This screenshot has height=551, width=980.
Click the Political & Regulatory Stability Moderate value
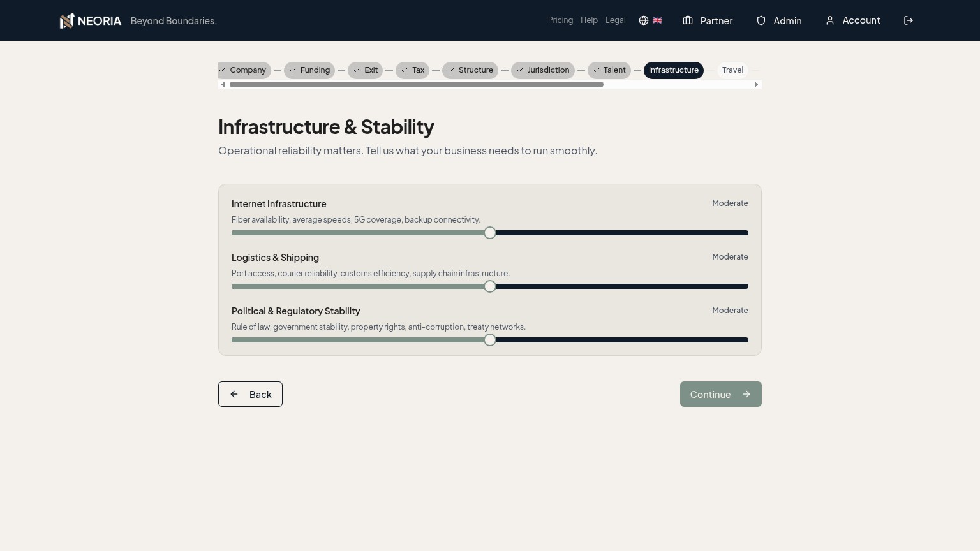coord(730,311)
